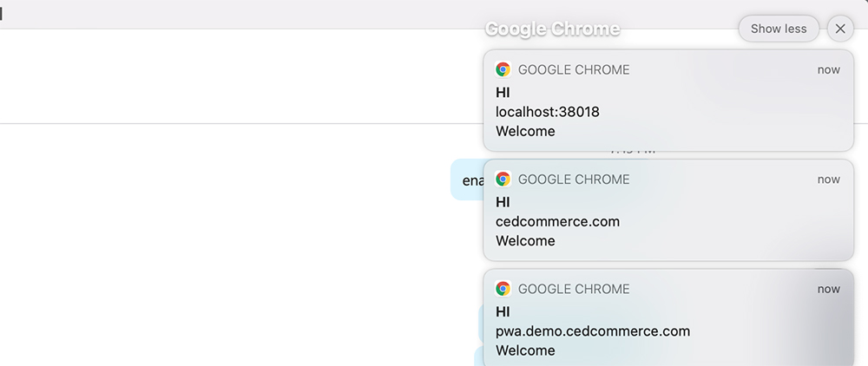Clear the Google Chrome notification group
This screenshot has width=868, height=366.
click(x=839, y=29)
